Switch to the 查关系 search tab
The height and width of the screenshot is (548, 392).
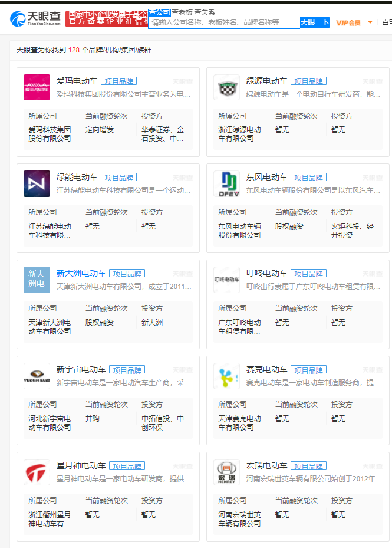[205, 12]
